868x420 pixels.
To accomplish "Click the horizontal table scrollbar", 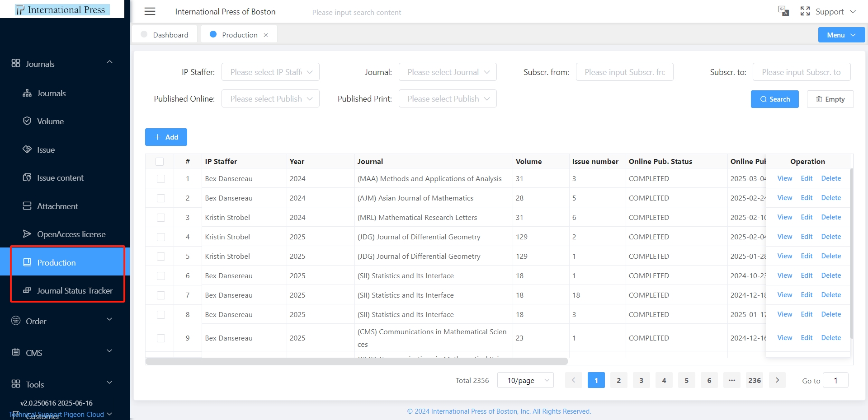I will [356, 361].
